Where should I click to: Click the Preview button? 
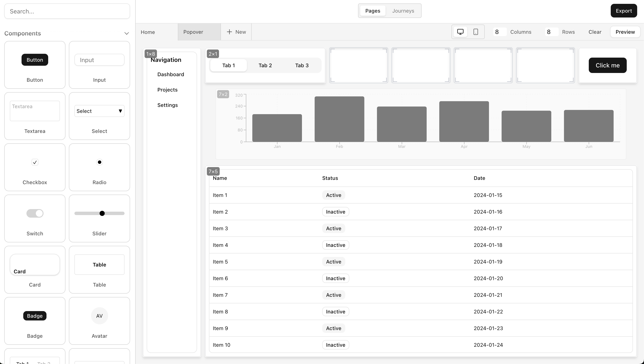tap(625, 32)
